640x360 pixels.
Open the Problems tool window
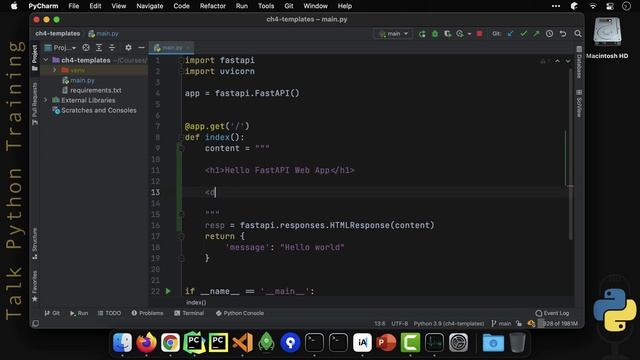(147, 313)
